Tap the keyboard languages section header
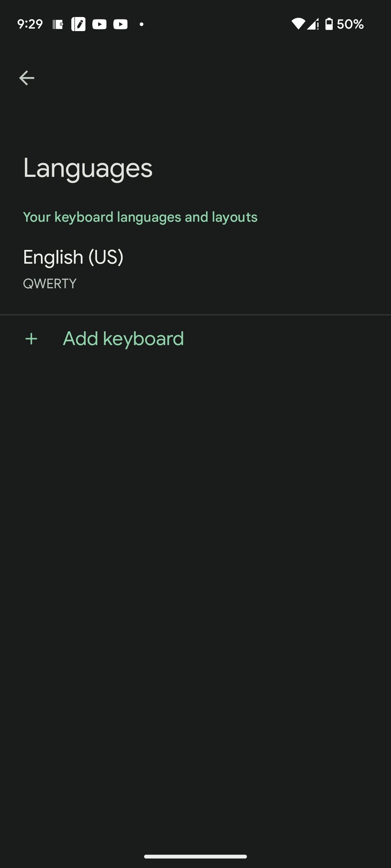 [140, 217]
